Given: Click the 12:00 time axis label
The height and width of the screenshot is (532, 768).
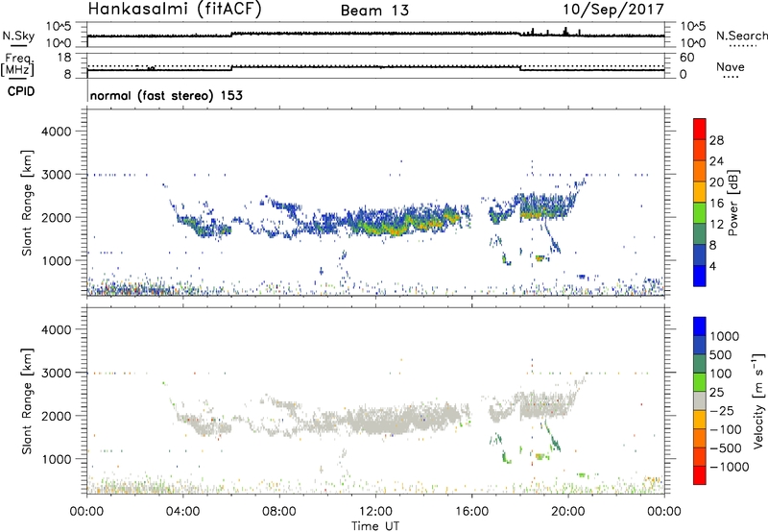Looking at the screenshot, I should click(375, 512).
